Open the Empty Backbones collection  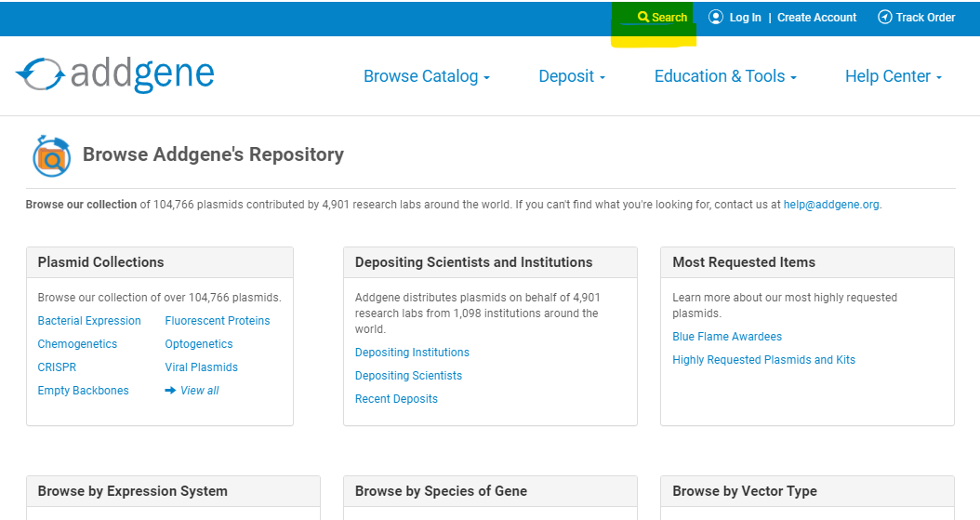tap(83, 391)
